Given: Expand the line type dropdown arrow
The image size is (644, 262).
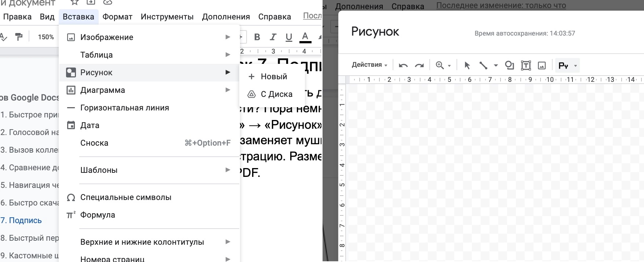Looking at the screenshot, I should 496,65.
